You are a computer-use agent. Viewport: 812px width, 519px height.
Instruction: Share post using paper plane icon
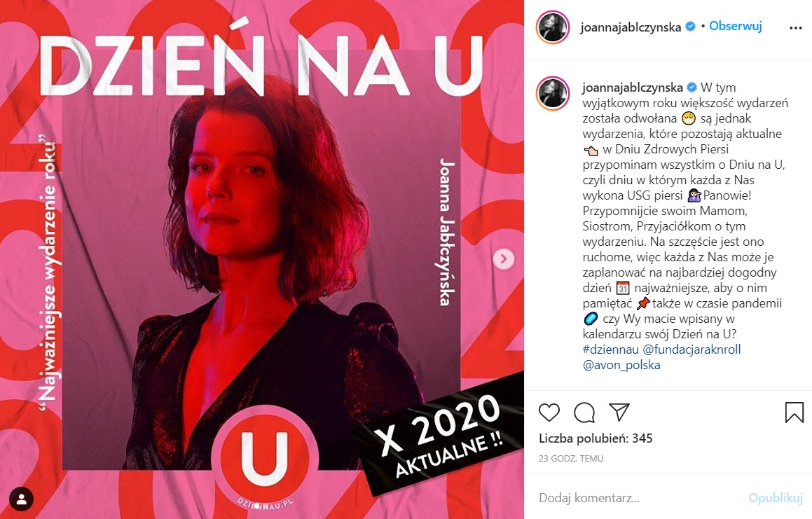(619, 412)
